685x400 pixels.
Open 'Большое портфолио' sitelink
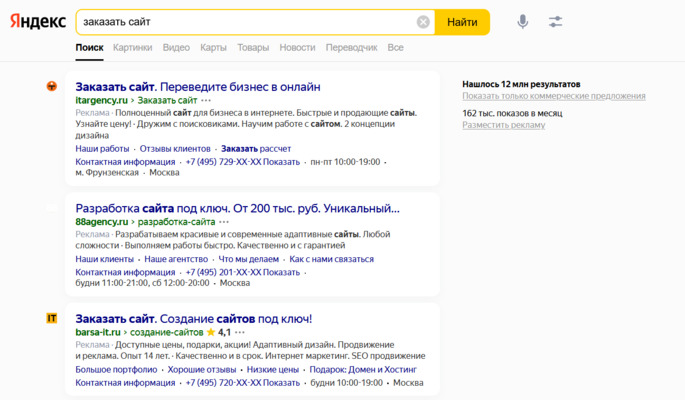click(114, 370)
